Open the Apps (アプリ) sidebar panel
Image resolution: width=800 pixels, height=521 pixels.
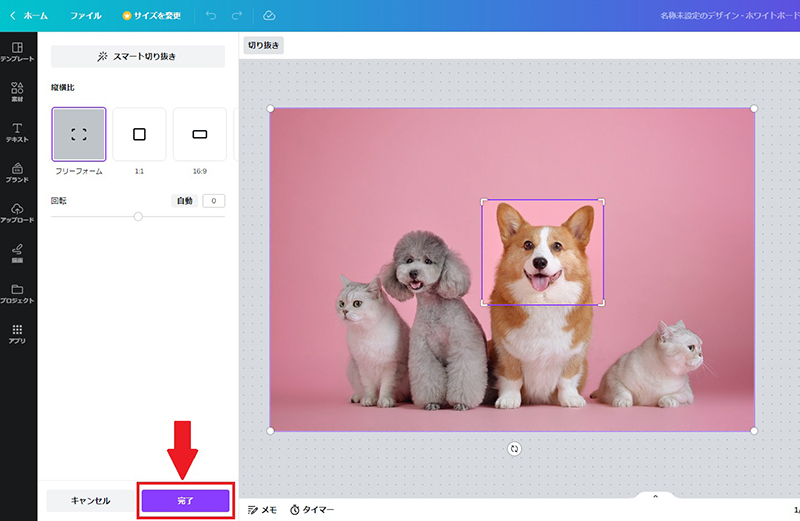17,334
